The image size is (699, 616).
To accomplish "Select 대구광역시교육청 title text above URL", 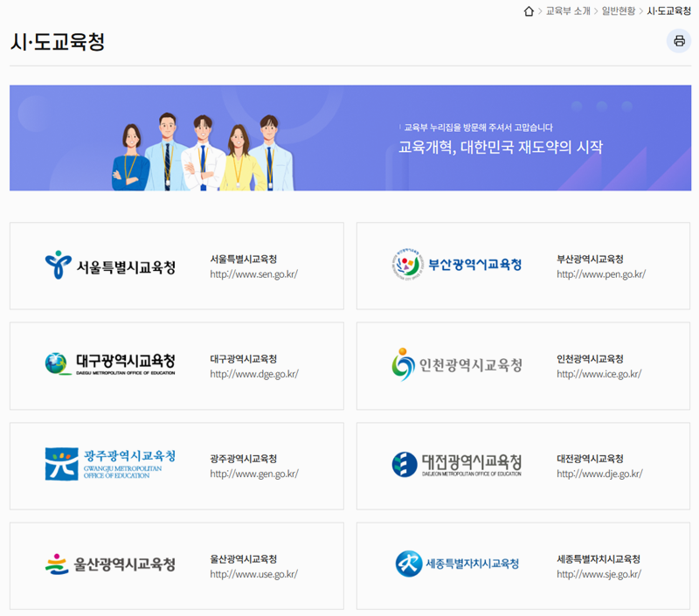I will pyautogui.click(x=244, y=359).
